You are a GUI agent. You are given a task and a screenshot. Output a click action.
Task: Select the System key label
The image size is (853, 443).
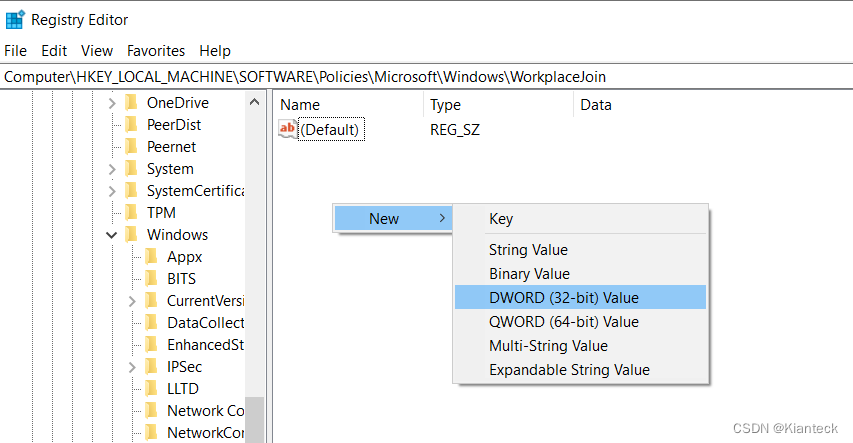170,169
